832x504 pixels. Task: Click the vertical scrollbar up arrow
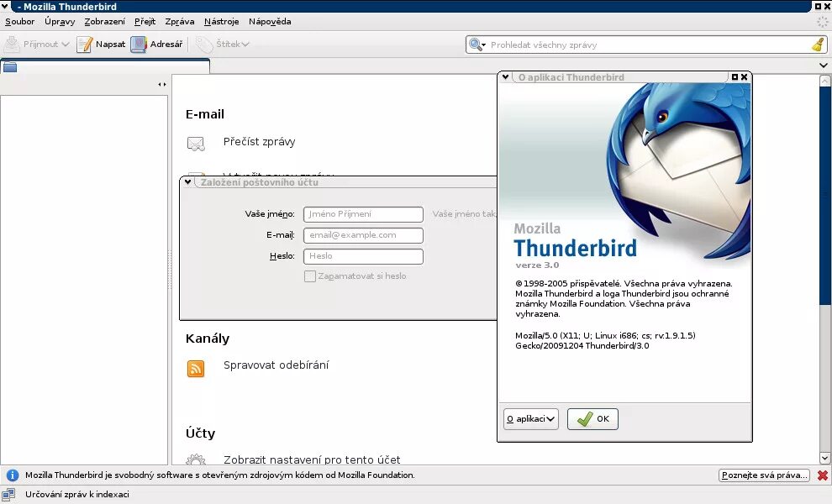pyautogui.click(x=824, y=81)
